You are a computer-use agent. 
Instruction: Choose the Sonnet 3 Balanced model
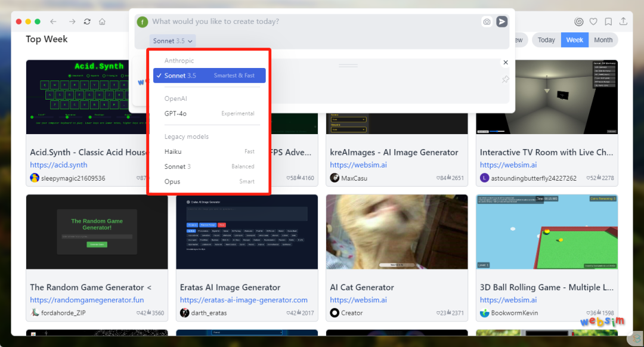click(x=209, y=166)
